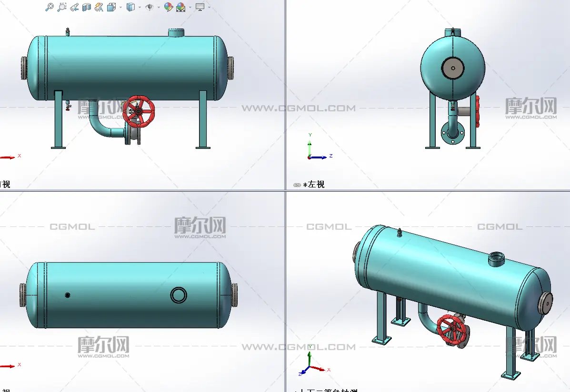This screenshot has height=392, width=570.
Task: Expand the Display Style dropdown arrow
Action: [140, 7]
